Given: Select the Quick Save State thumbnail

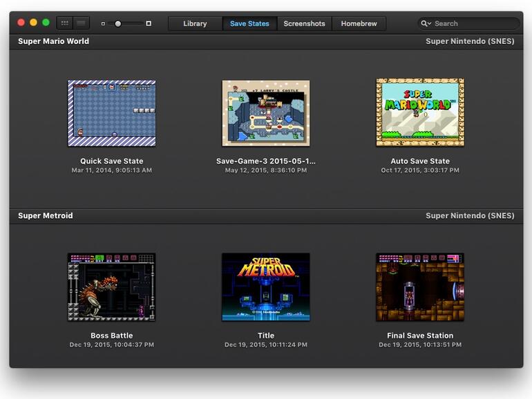Looking at the screenshot, I should click(112, 113).
